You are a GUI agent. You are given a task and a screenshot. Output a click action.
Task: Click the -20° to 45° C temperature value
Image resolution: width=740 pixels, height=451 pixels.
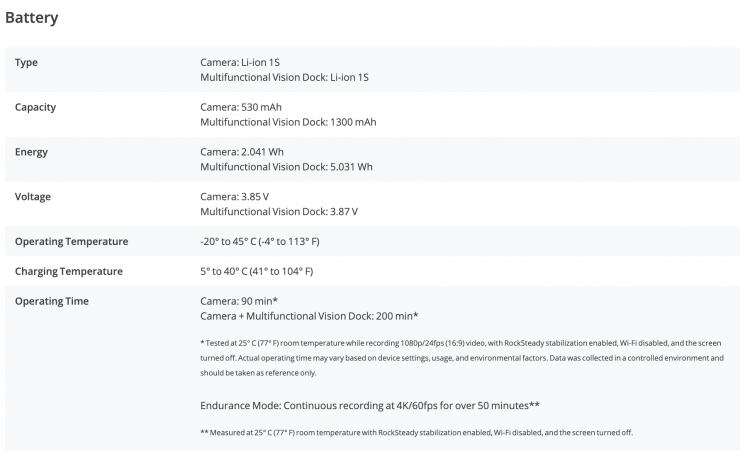(260, 242)
